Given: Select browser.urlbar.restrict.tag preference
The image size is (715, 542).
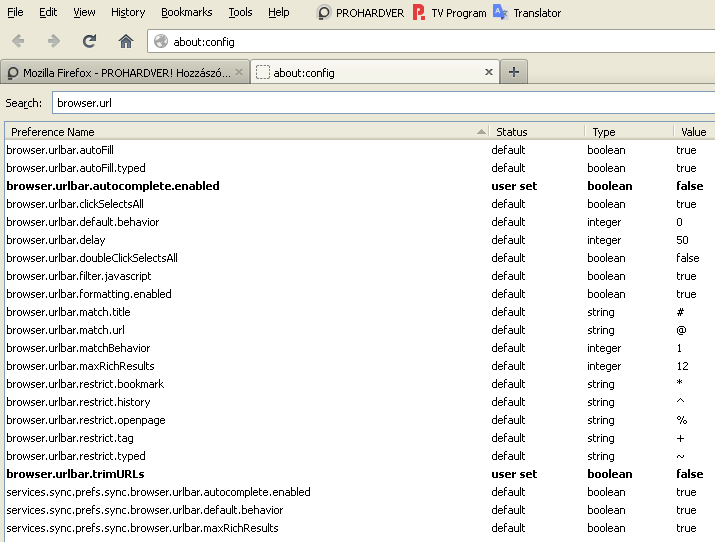Looking at the screenshot, I should point(359,438).
